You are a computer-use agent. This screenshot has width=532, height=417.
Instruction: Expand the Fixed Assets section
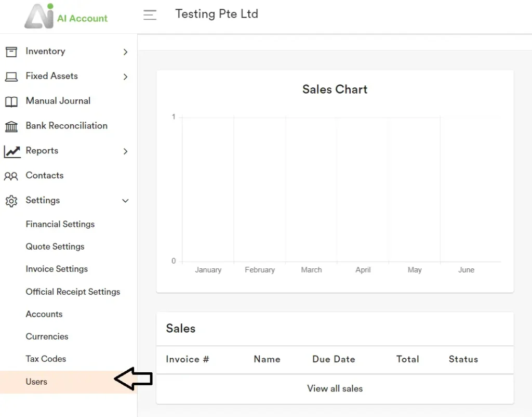125,76
